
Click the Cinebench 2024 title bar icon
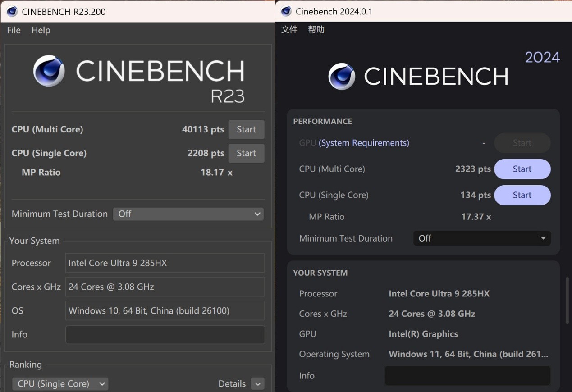[x=286, y=11]
